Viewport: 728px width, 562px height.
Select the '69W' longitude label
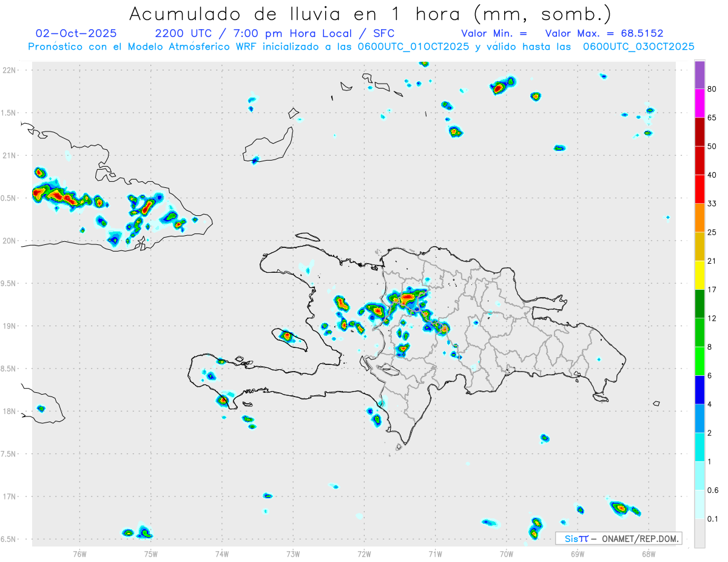click(x=578, y=554)
